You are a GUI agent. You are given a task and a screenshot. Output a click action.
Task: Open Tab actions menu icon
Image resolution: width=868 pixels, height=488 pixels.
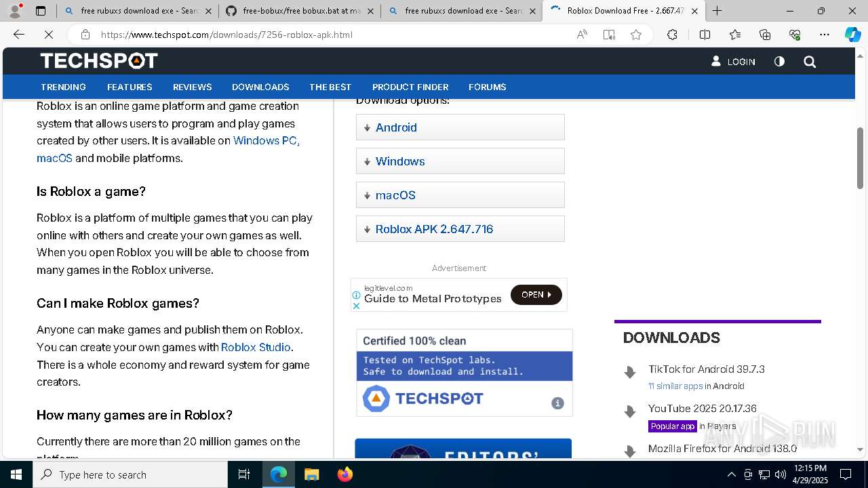pos(41,11)
